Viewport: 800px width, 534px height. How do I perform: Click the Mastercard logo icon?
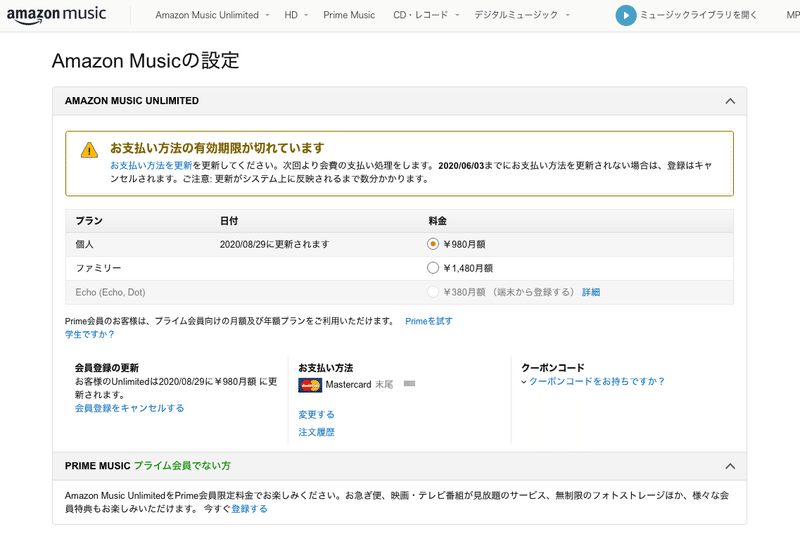click(x=310, y=385)
